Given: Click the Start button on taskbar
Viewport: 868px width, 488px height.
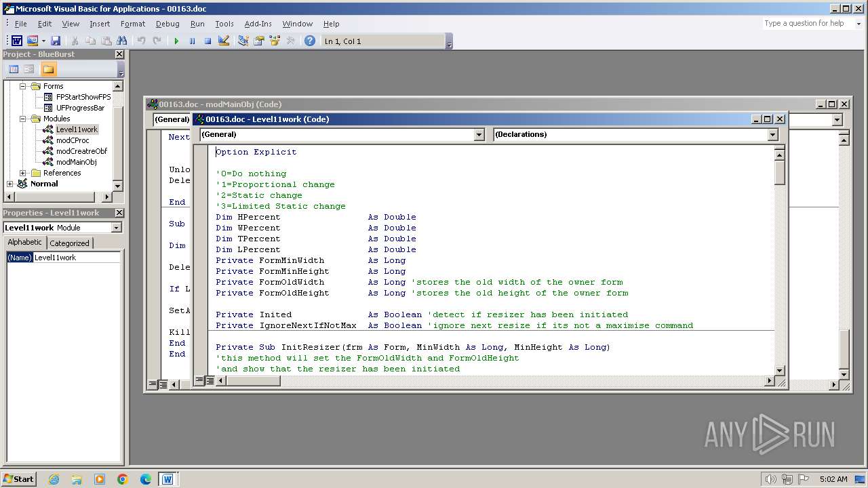Looking at the screenshot, I should [18, 479].
